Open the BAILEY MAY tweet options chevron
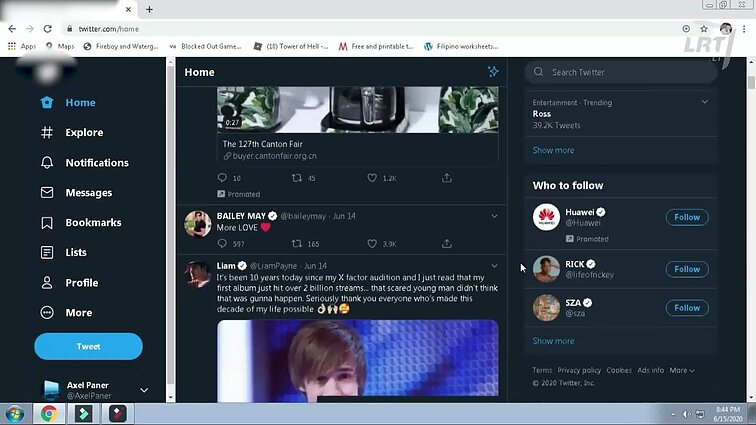The height and width of the screenshot is (425, 756). [494, 216]
